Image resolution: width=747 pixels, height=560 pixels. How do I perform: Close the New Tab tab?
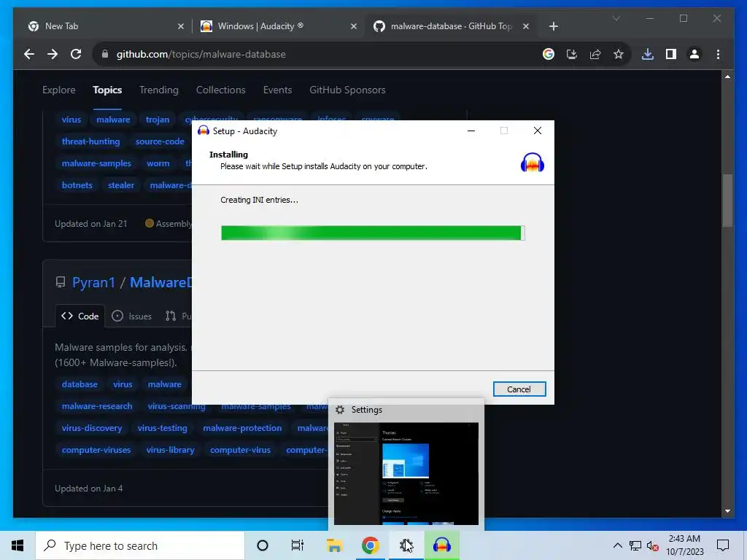181,26
